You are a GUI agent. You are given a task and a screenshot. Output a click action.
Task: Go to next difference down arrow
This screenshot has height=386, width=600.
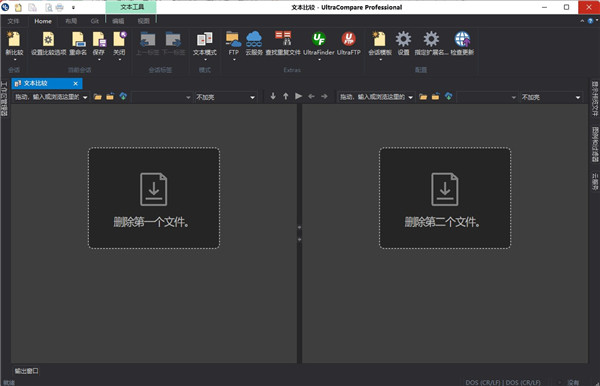[x=273, y=96]
